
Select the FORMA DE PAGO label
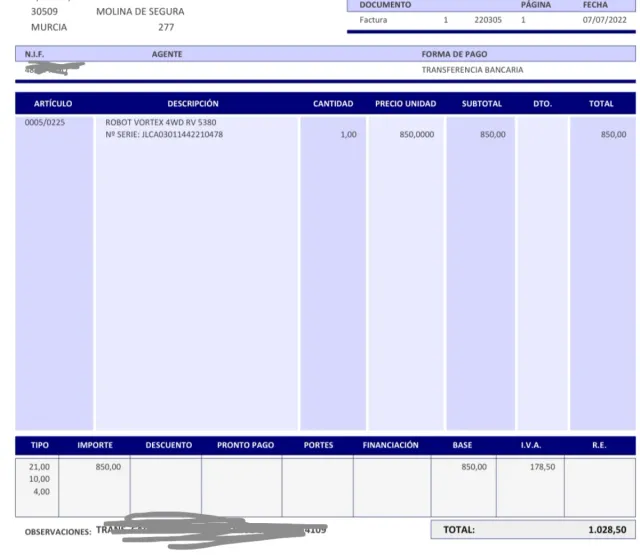[x=454, y=54]
